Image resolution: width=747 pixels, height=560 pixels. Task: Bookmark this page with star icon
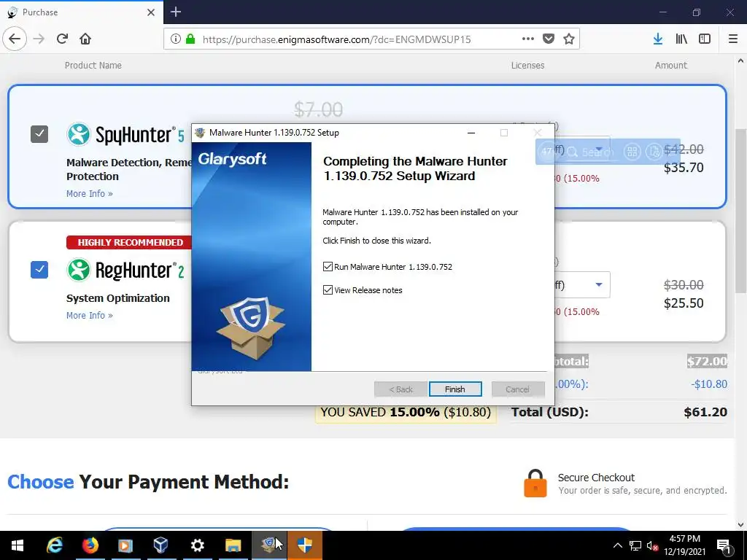pyautogui.click(x=569, y=39)
